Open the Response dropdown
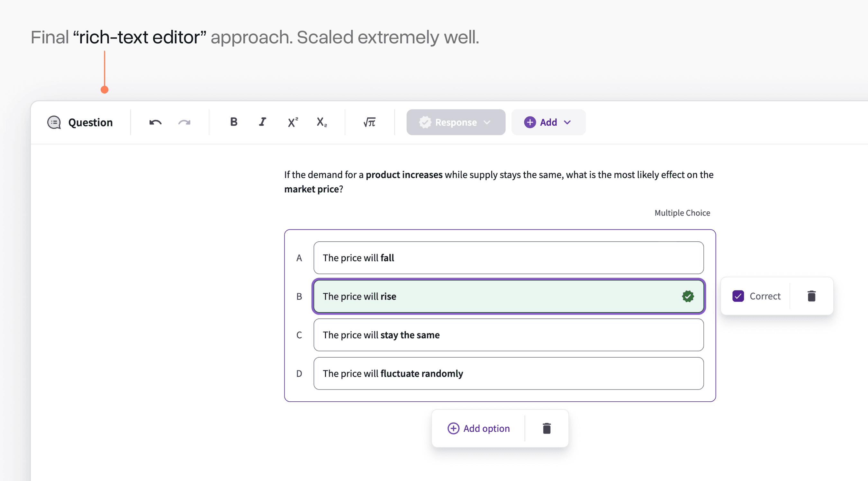The width and height of the screenshot is (868, 481). [456, 122]
